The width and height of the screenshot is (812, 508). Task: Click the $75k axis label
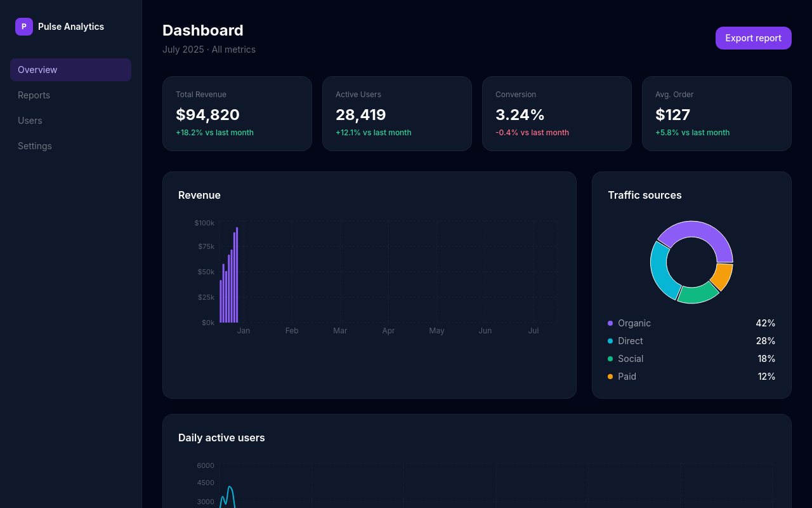coord(206,246)
